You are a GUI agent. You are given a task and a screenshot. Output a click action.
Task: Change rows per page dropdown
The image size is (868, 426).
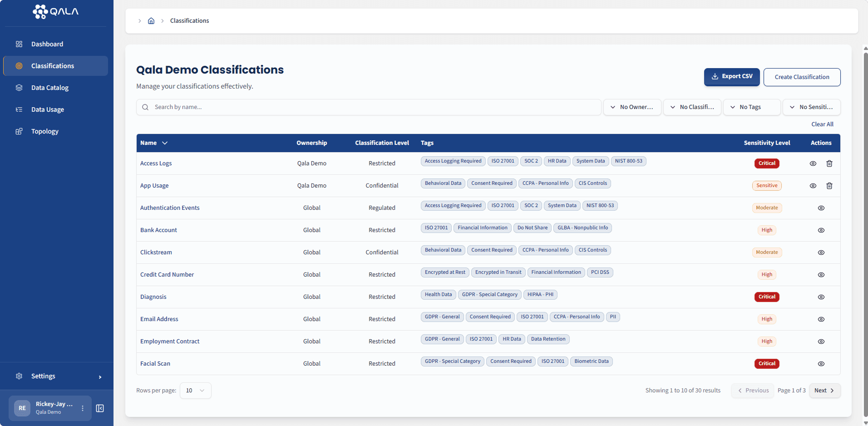click(x=195, y=391)
